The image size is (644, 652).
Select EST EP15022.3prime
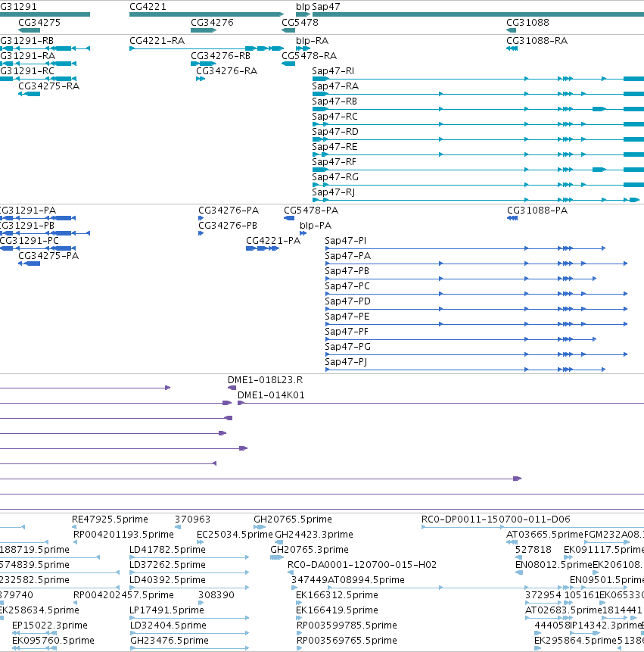49,625
